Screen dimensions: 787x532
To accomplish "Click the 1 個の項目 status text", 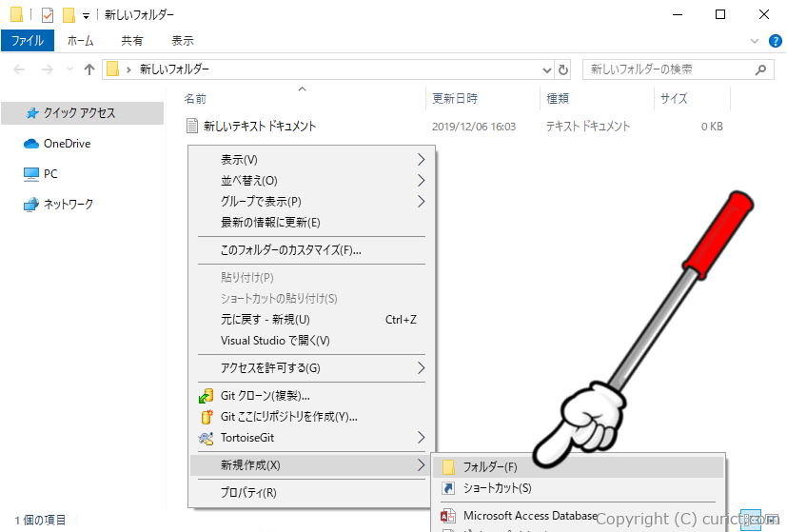I will 40,520.
